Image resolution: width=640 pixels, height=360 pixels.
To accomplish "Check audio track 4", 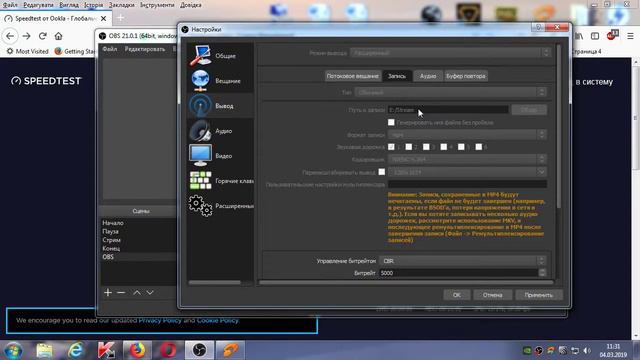I will tap(444, 147).
